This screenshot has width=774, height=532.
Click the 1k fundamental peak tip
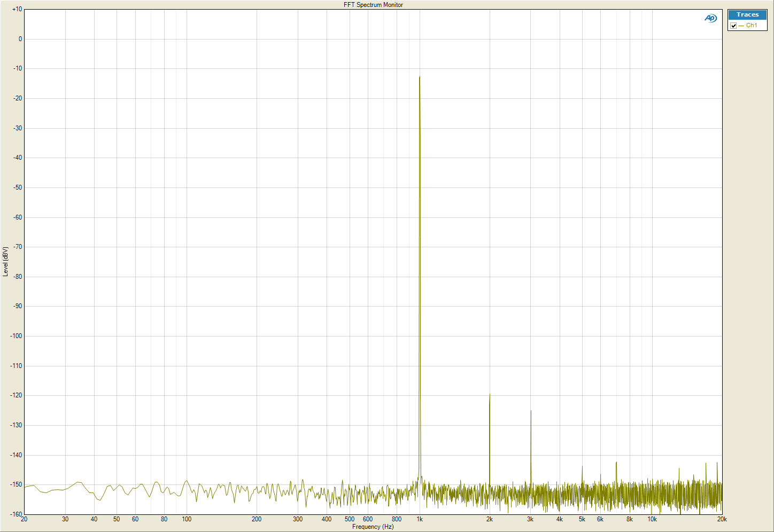pos(420,77)
